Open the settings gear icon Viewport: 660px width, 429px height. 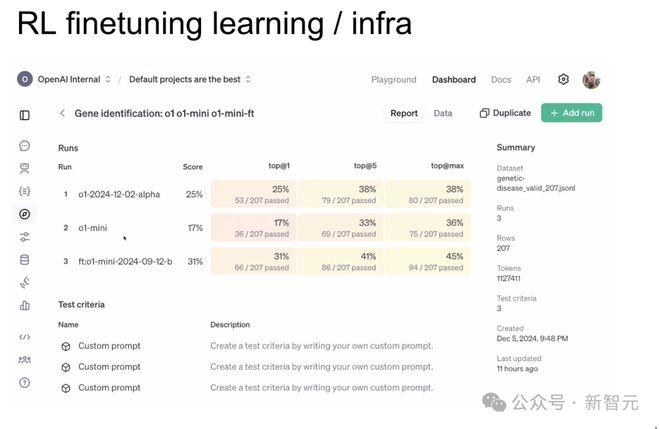click(x=563, y=80)
